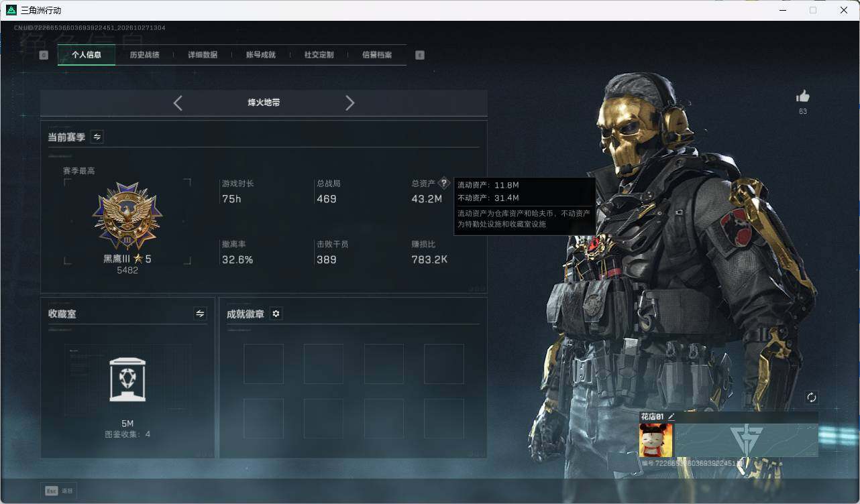This screenshot has width=860, height=504.
Task: Close the 三角洲行动 window
Action: pos(844,10)
